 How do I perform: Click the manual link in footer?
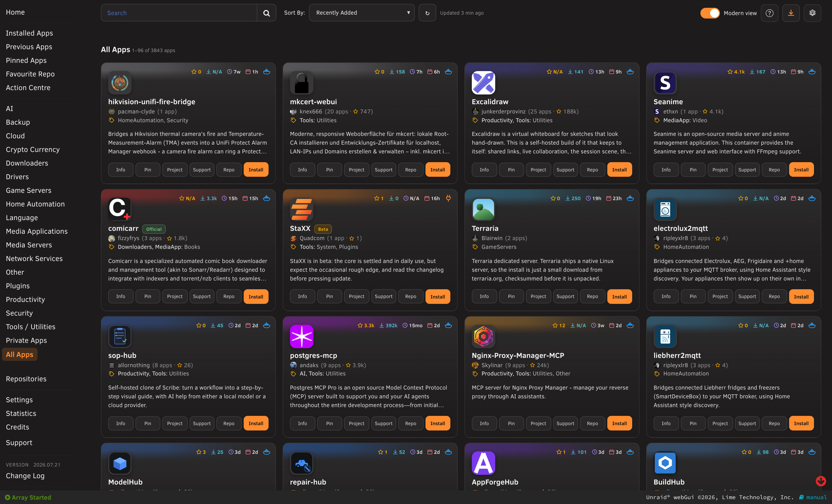coord(813,497)
